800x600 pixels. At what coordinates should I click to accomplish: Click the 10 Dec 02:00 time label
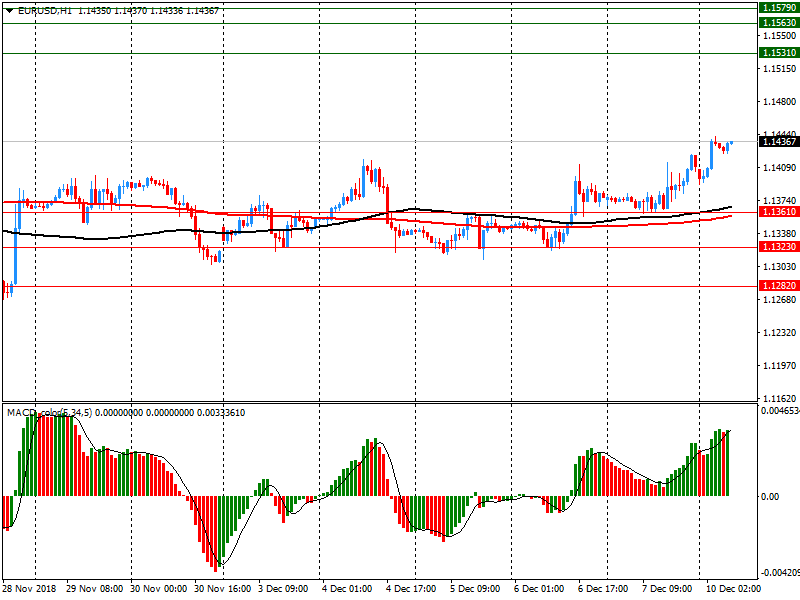click(730, 589)
